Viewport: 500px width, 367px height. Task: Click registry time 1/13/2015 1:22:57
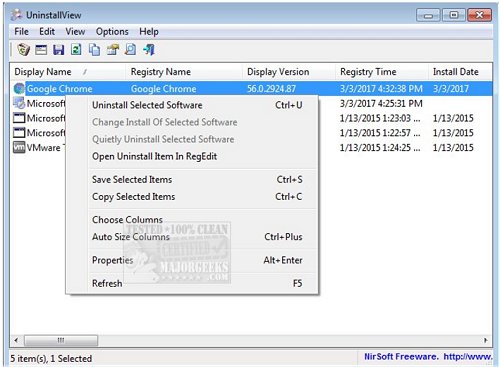pyautogui.click(x=380, y=133)
